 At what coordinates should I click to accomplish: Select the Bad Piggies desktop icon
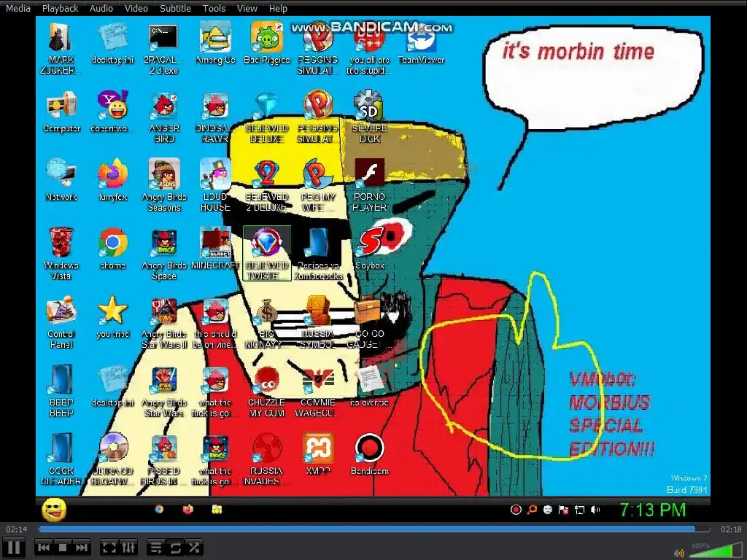tap(266, 44)
